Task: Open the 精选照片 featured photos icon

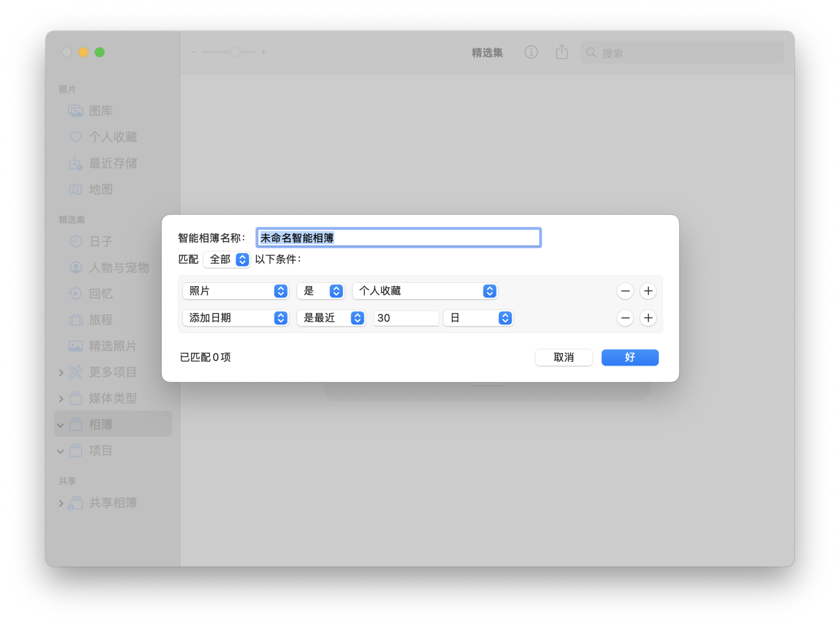Action: pos(76,346)
